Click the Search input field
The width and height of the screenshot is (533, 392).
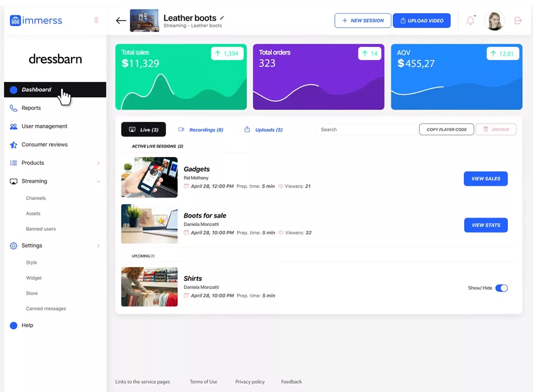click(x=366, y=130)
